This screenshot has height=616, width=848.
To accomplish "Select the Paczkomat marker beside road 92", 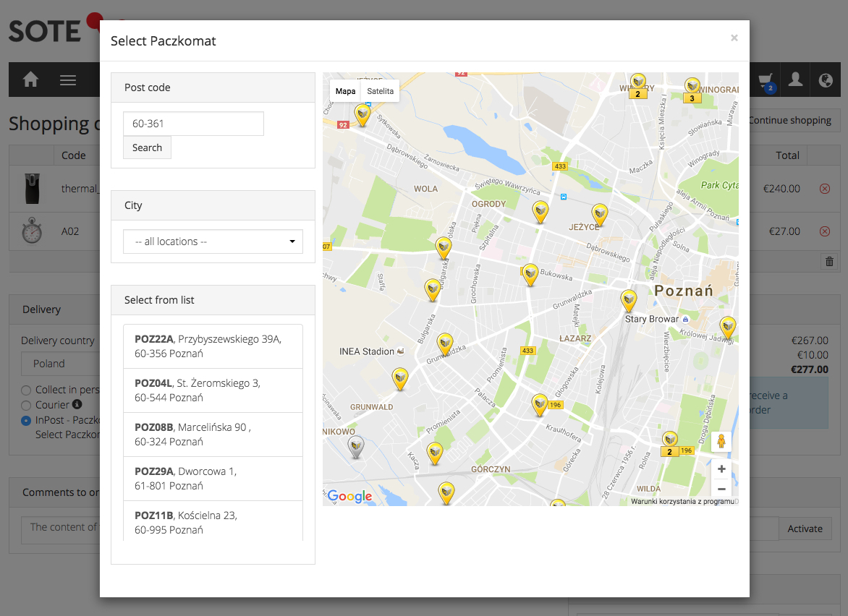I will click(362, 114).
